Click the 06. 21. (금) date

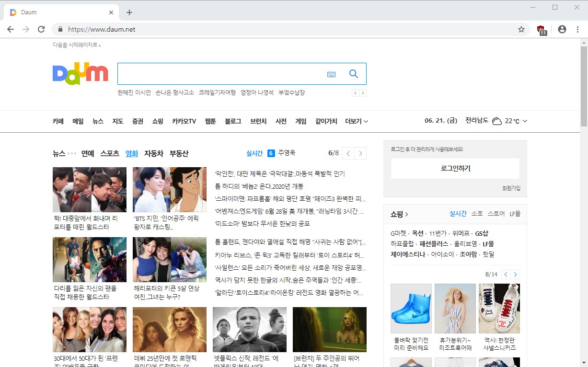(441, 121)
